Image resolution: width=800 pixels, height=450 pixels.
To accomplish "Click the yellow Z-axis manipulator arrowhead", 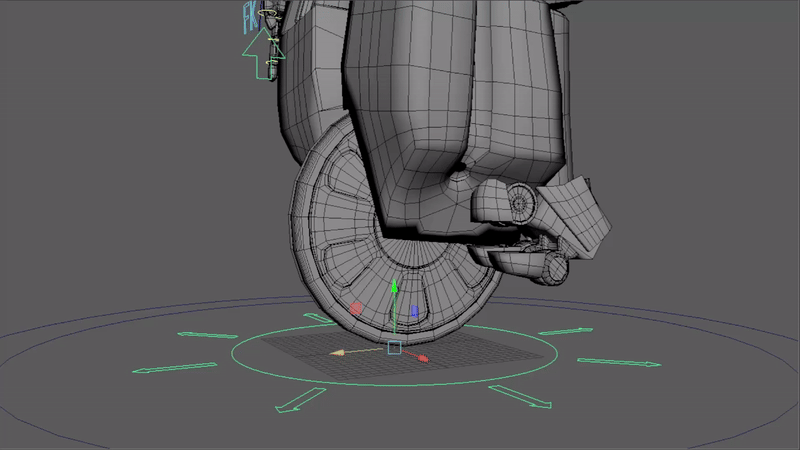I will point(337,353).
